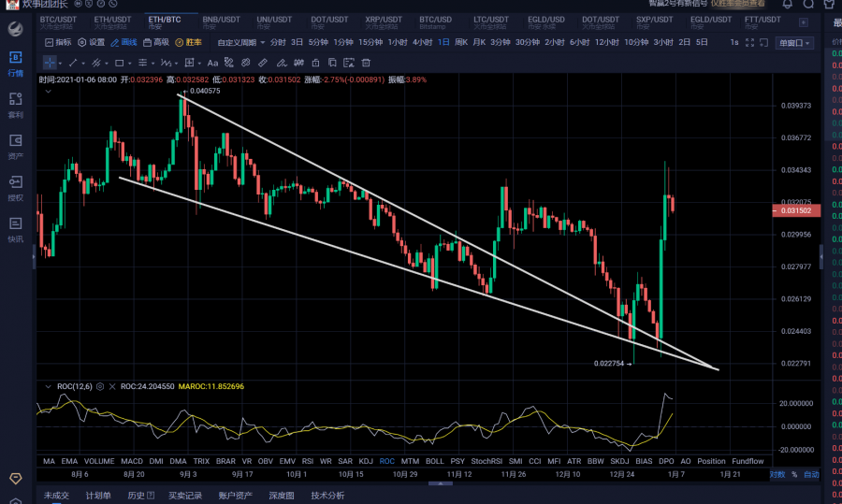This screenshot has height=504, width=842.
Task: Choose the measurement box tool
Action: 189,63
